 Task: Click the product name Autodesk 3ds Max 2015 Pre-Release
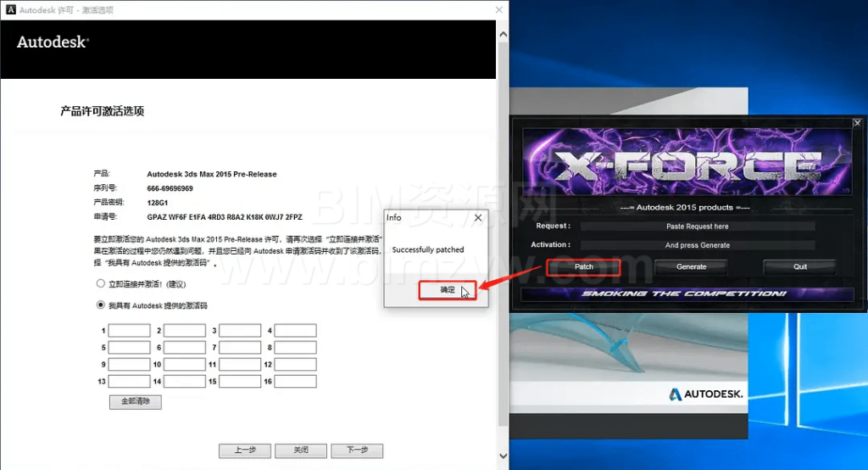(211, 174)
